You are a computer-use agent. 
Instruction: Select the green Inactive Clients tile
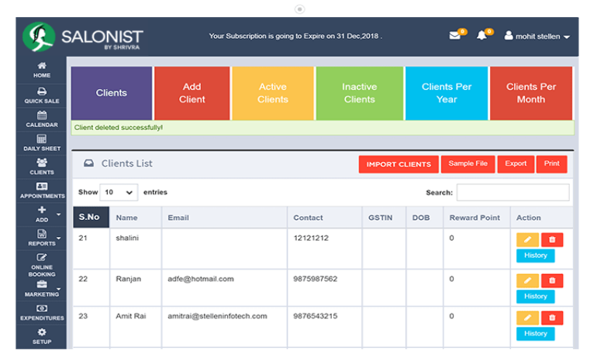360,93
